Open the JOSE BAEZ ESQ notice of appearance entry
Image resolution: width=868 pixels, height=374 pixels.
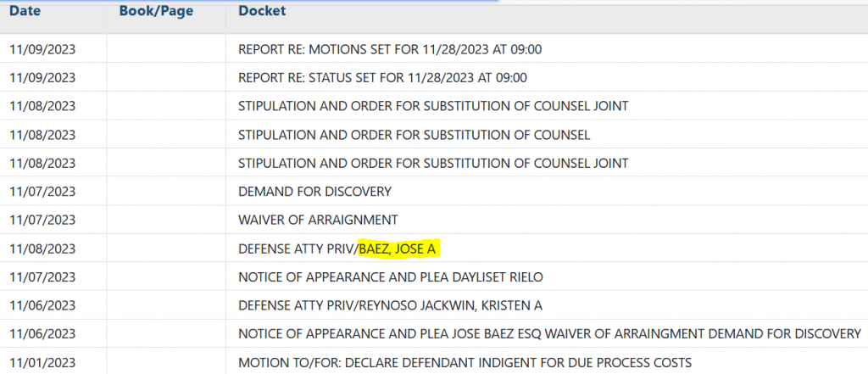(x=549, y=334)
